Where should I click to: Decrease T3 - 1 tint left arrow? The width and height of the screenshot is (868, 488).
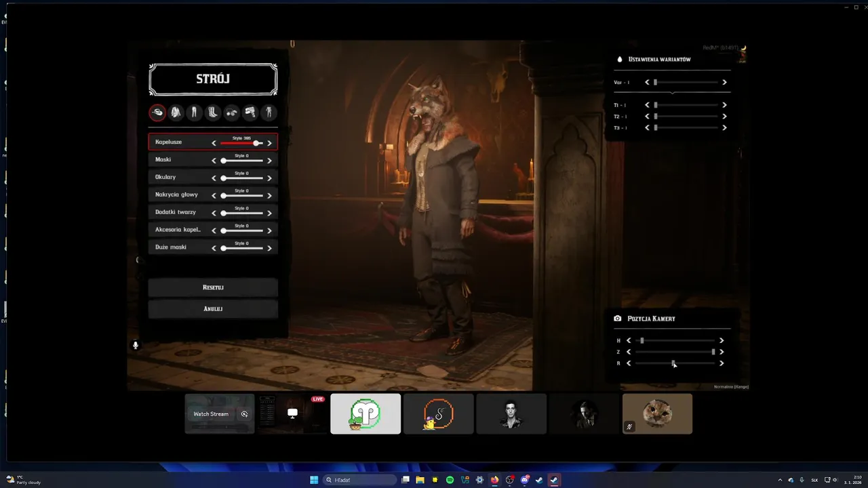tap(647, 127)
